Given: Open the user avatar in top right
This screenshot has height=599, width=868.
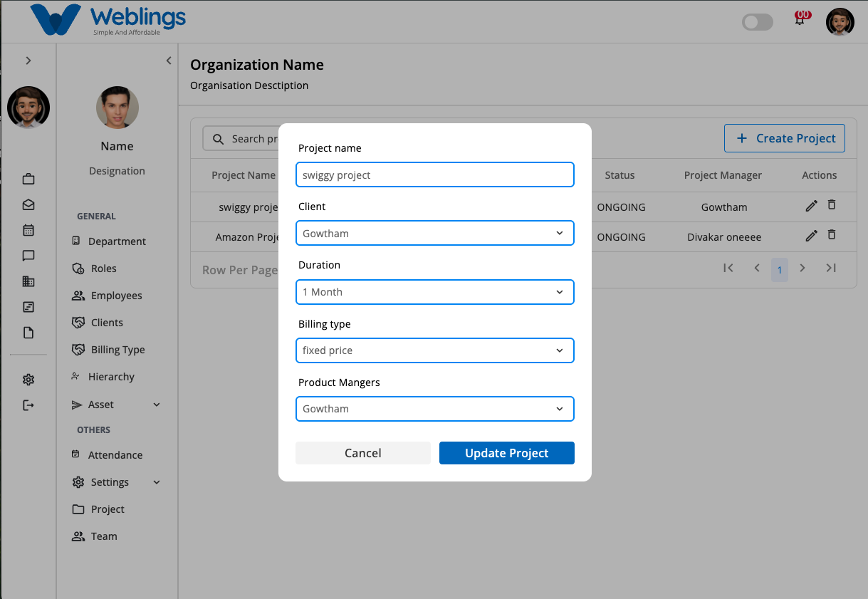Looking at the screenshot, I should click(840, 22).
